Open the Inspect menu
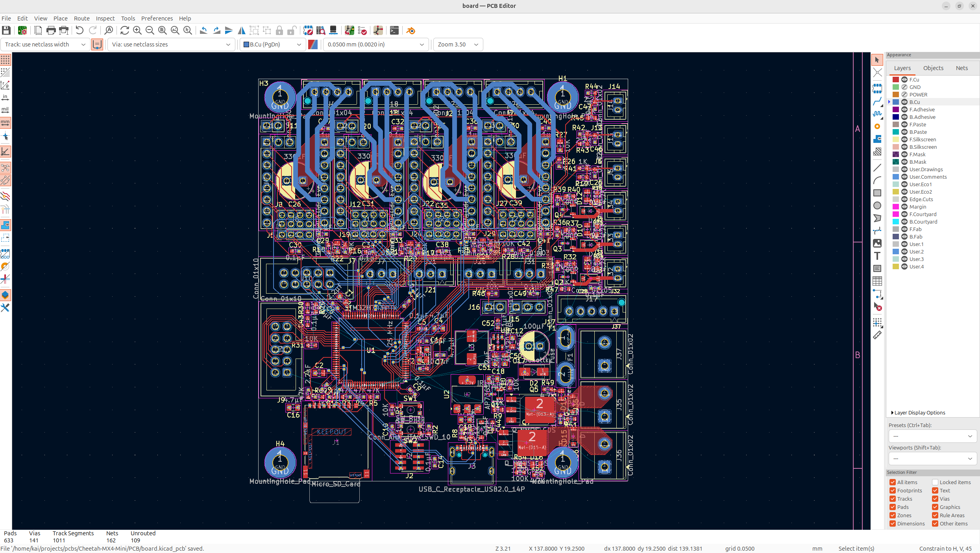 (105, 18)
